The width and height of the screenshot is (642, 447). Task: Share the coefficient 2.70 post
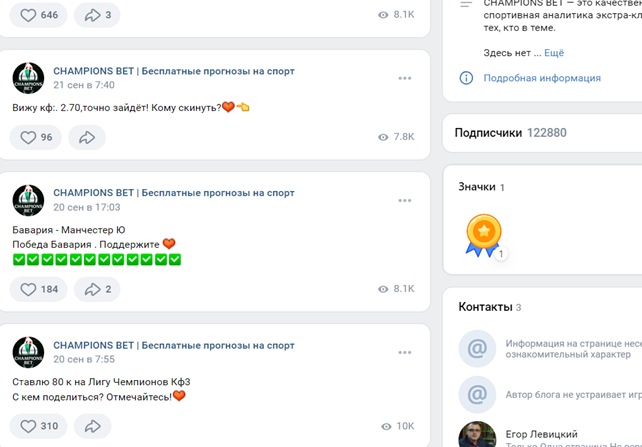(86, 137)
